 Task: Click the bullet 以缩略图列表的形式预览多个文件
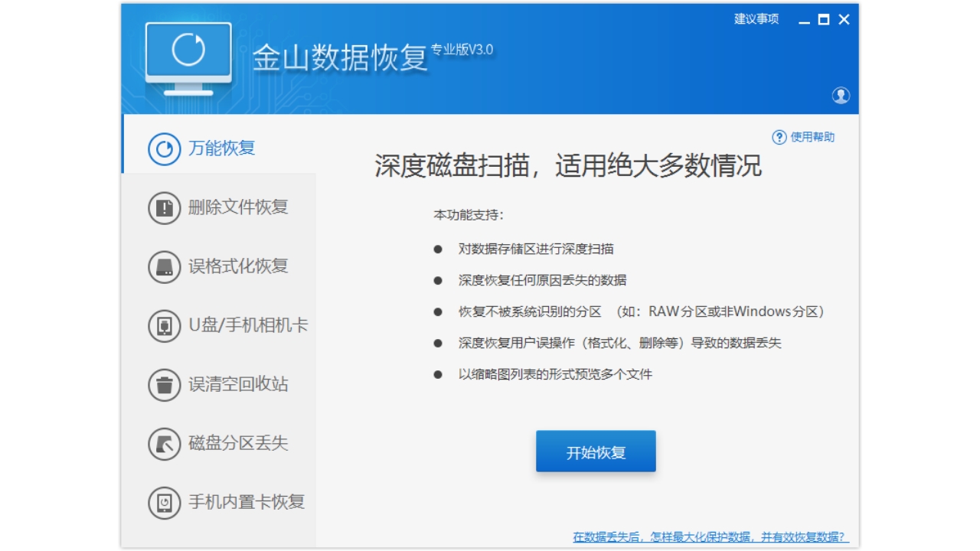click(x=555, y=374)
